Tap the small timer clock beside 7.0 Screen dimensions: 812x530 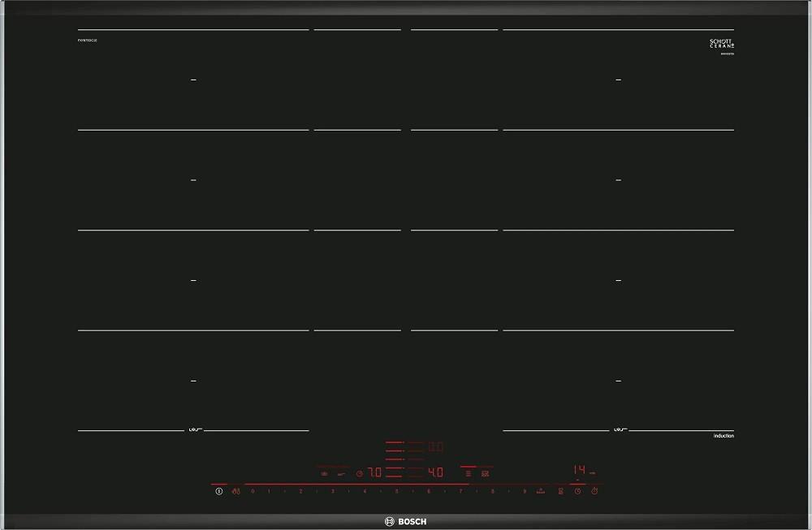coord(358,473)
